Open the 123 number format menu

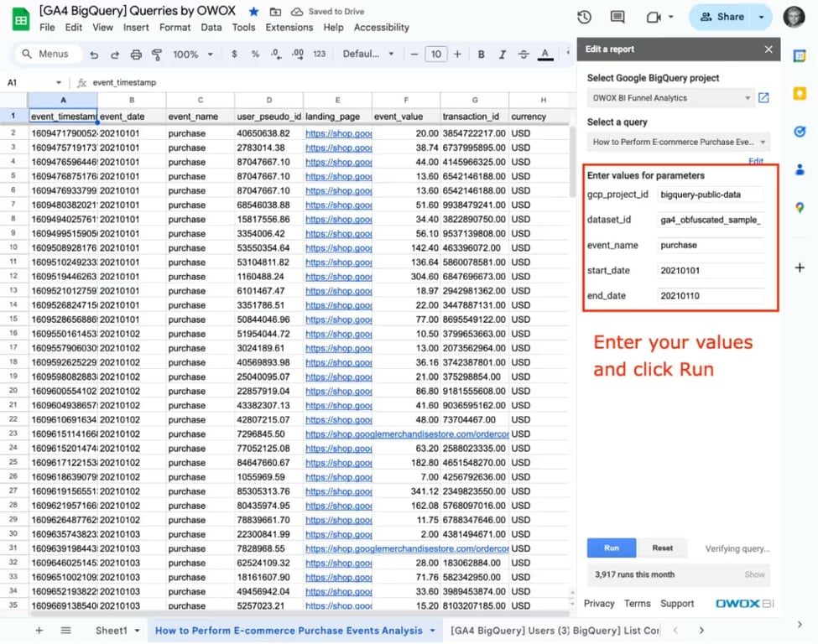[x=320, y=54]
